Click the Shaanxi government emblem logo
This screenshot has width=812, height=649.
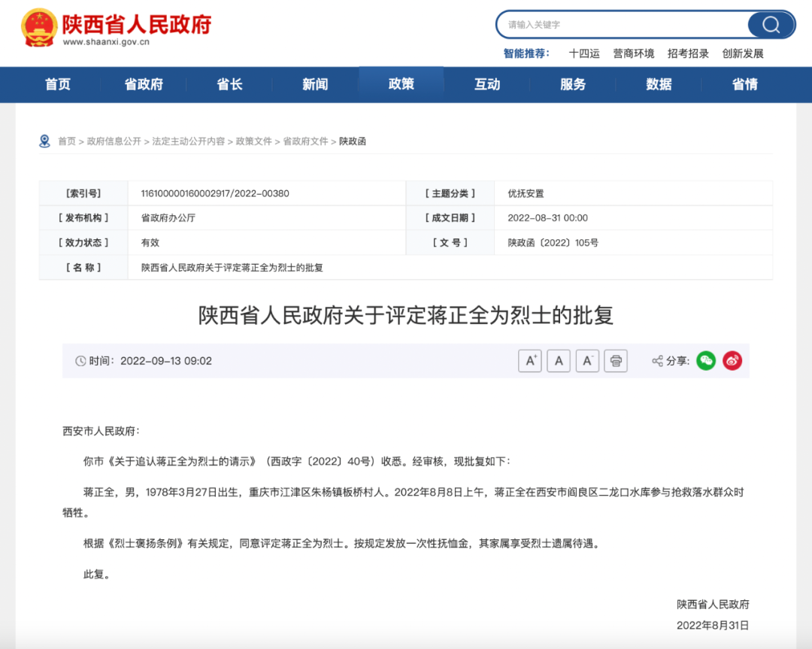(38, 28)
